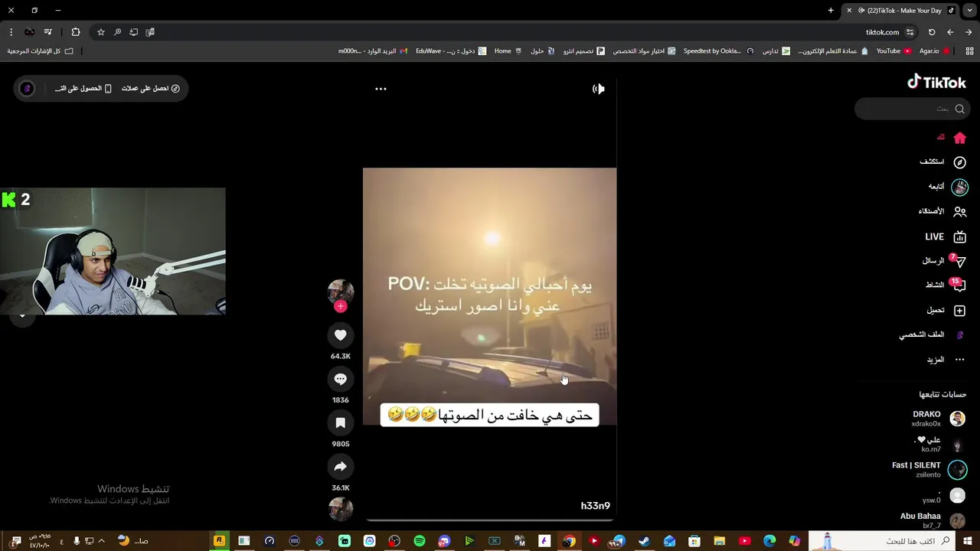
Task: Open the DRAKO followed account
Action: pyautogui.click(x=938, y=419)
